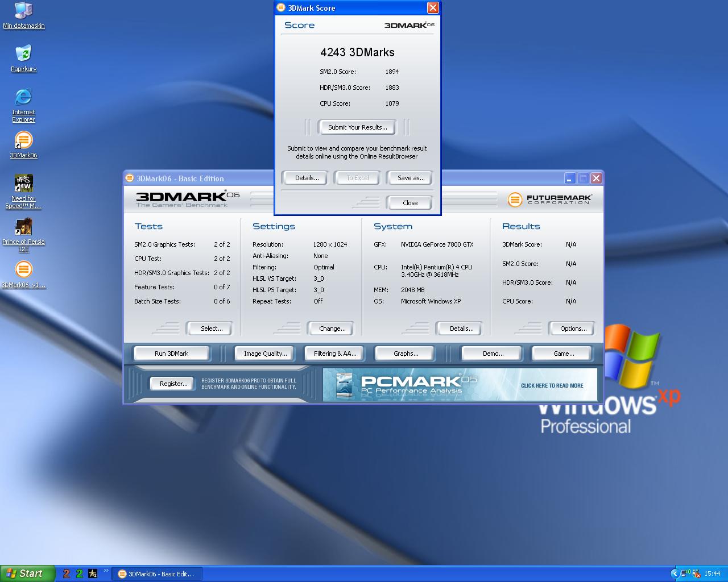Open the Min datamaskin desktop icon

(x=23, y=15)
